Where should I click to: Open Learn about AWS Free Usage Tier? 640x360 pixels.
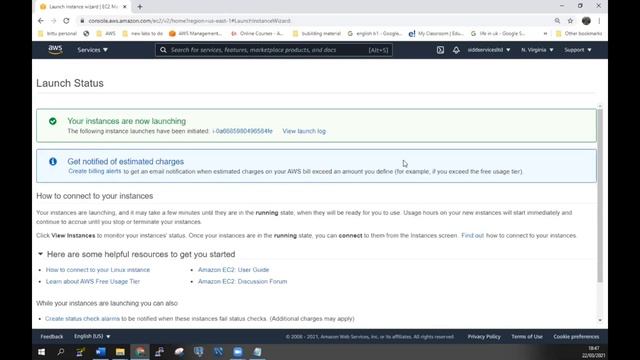coord(93,281)
